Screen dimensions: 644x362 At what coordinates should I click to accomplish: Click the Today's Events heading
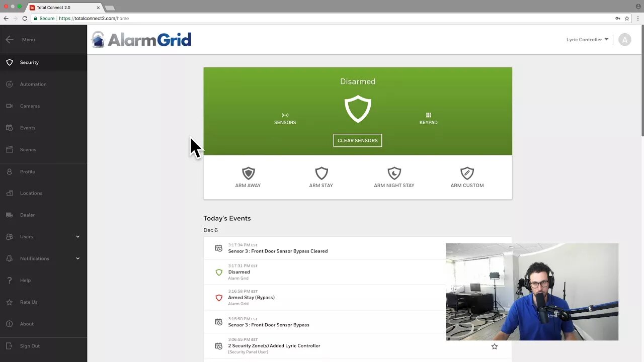coord(227,218)
